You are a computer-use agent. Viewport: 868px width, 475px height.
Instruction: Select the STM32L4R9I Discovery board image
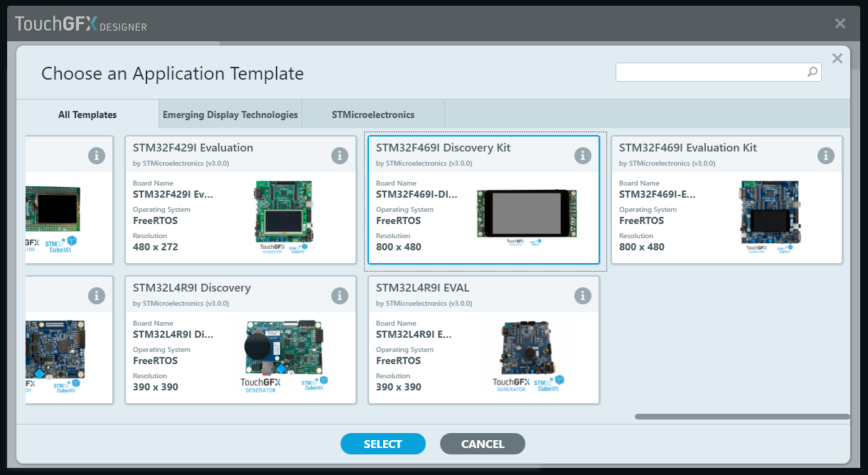click(284, 356)
